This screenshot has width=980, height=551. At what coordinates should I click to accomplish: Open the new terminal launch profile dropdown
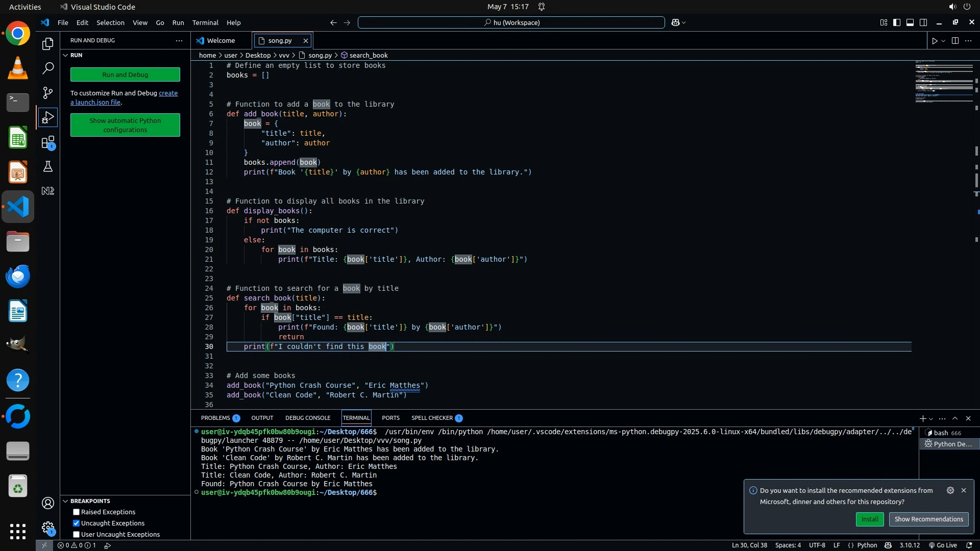coord(932,419)
